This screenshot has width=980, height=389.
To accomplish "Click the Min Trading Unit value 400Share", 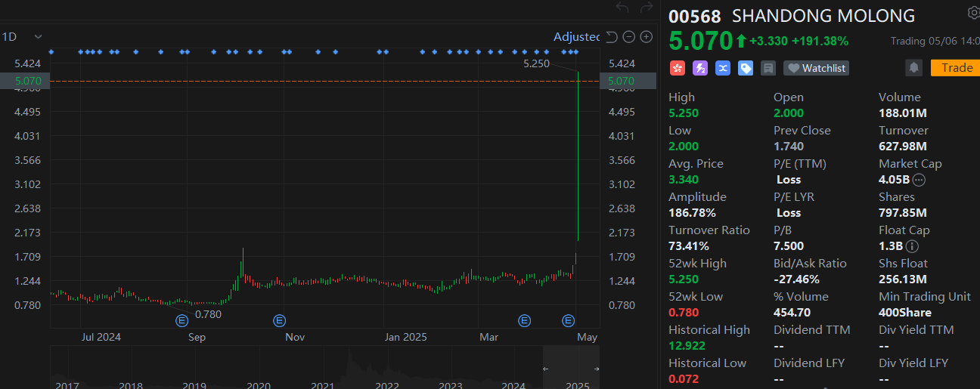I will [x=905, y=313].
